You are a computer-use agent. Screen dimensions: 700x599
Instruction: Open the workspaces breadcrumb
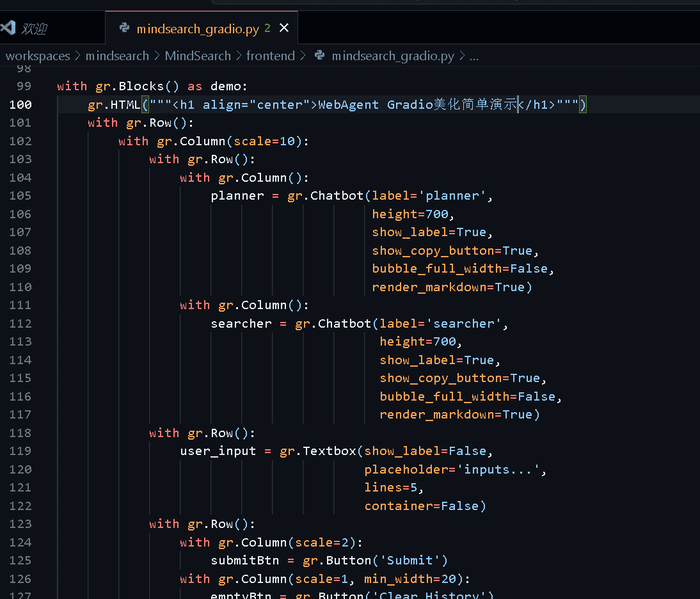(38, 56)
